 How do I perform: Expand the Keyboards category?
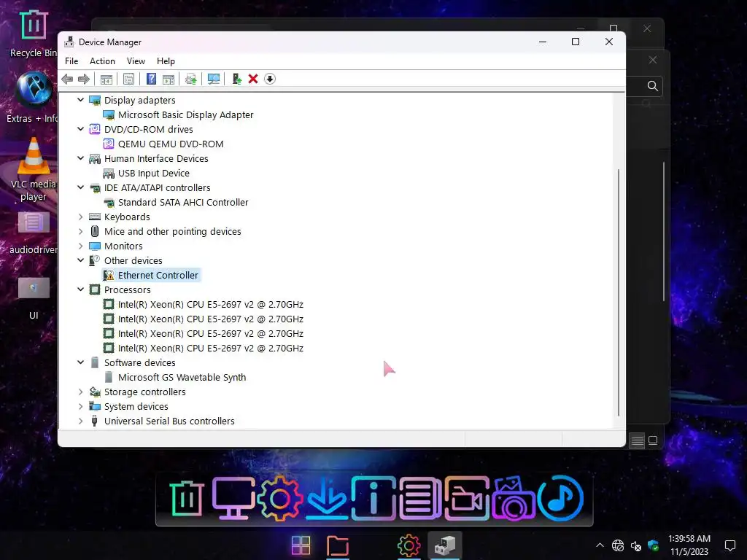click(80, 217)
